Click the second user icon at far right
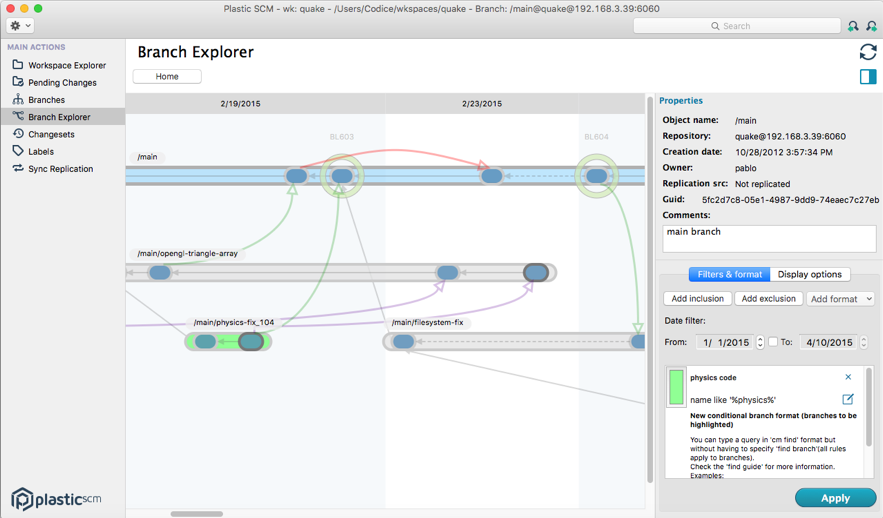Viewport: 883px width, 518px height. [x=872, y=26]
